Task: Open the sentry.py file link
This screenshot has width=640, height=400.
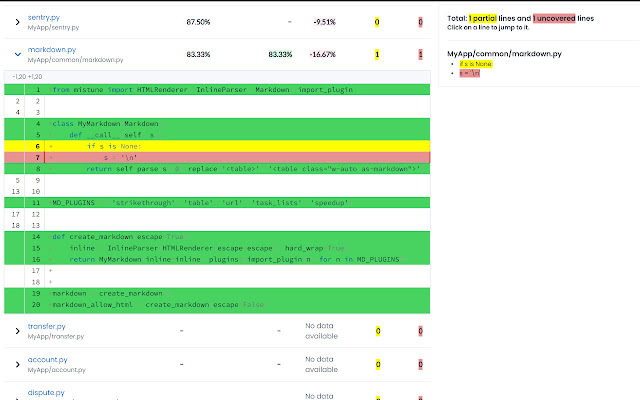Action: tap(44, 18)
